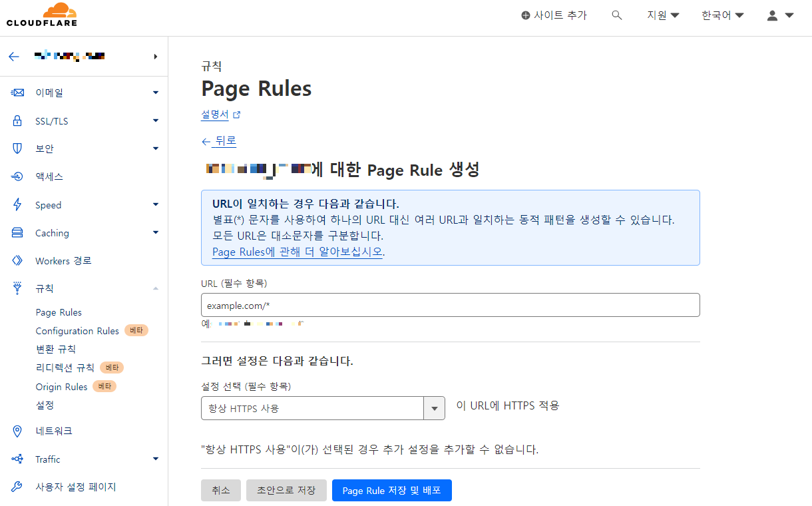Screen dimensions: 812x506
Task: Open the search magnifier icon
Action: pyautogui.click(x=617, y=15)
